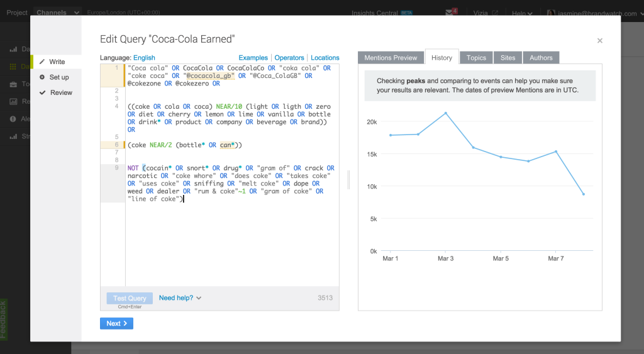Expand the Help menu in top bar
Screen dimensions: 644x354
tap(522, 13)
